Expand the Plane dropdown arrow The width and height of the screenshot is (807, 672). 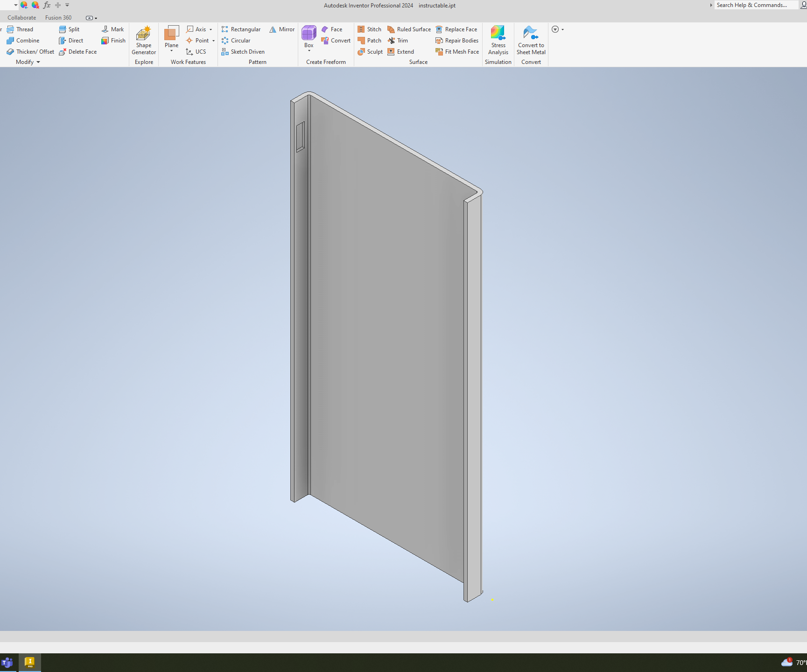pyautogui.click(x=171, y=51)
